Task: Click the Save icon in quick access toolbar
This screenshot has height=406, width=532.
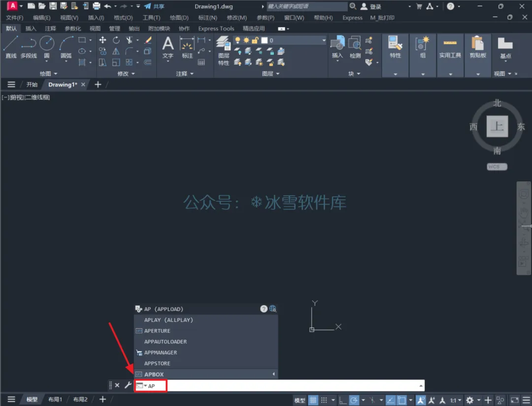Action: [53, 6]
